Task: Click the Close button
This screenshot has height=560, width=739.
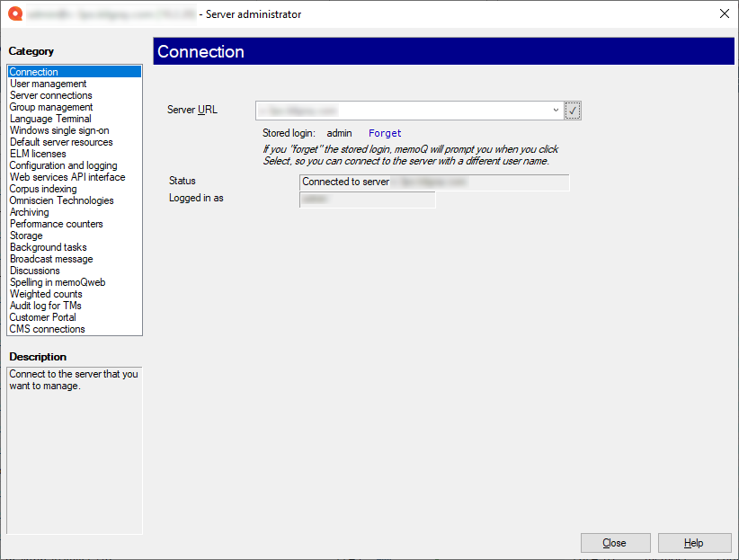Action: point(615,543)
